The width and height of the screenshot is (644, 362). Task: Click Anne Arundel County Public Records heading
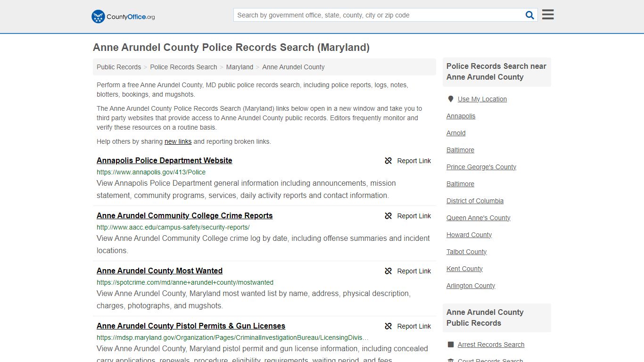[485, 318]
